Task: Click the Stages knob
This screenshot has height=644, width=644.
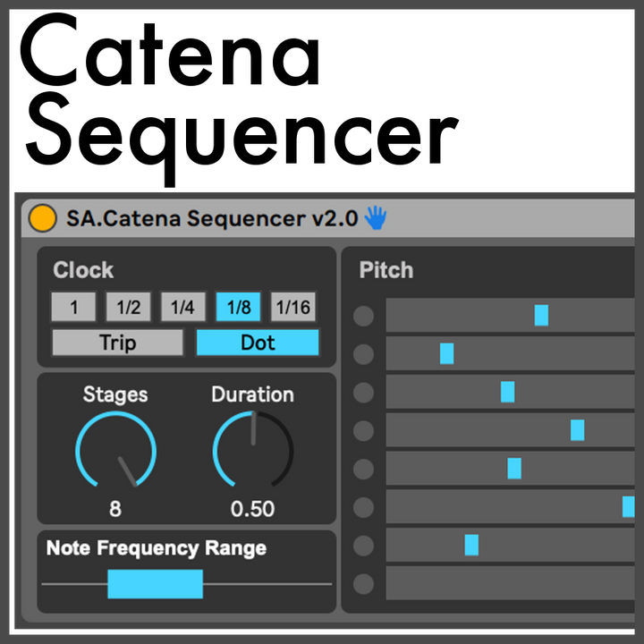Action: [115, 451]
